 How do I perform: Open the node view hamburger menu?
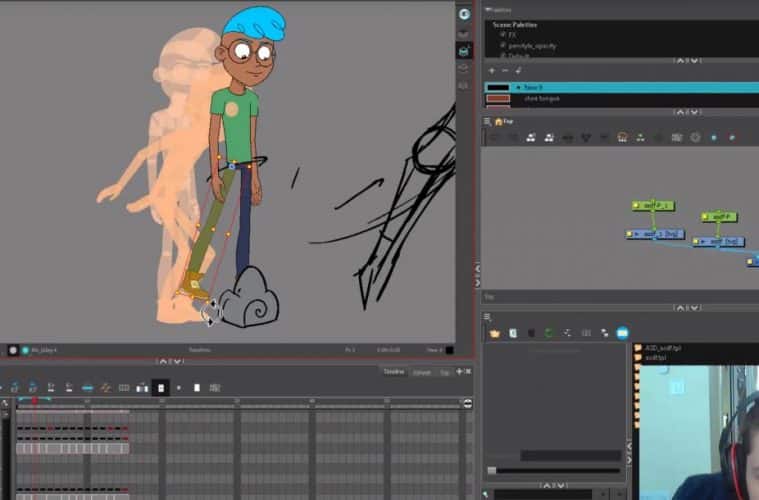[x=487, y=121]
